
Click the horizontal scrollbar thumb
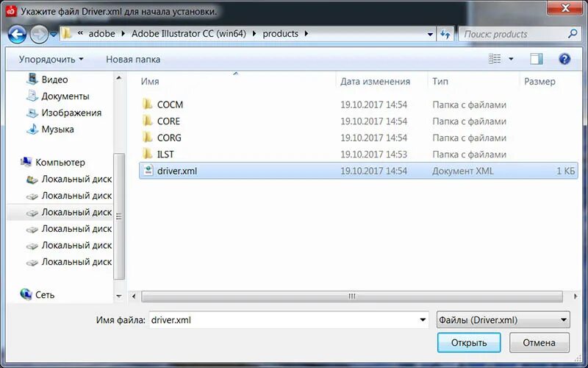click(352, 297)
